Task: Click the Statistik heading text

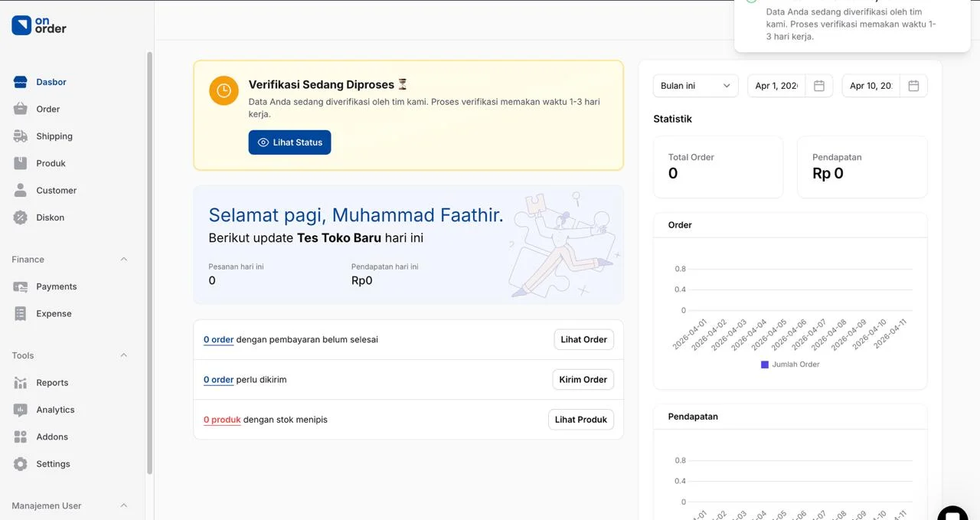Action: click(672, 119)
